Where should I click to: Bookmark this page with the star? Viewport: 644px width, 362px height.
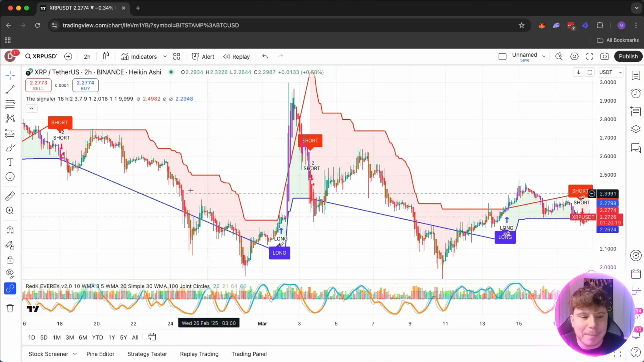click(522, 25)
